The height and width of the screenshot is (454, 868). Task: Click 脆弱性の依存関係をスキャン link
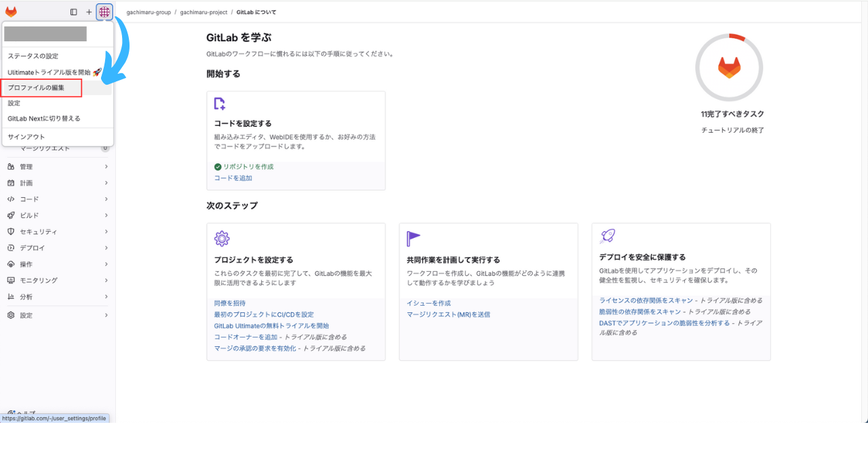click(x=640, y=312)
